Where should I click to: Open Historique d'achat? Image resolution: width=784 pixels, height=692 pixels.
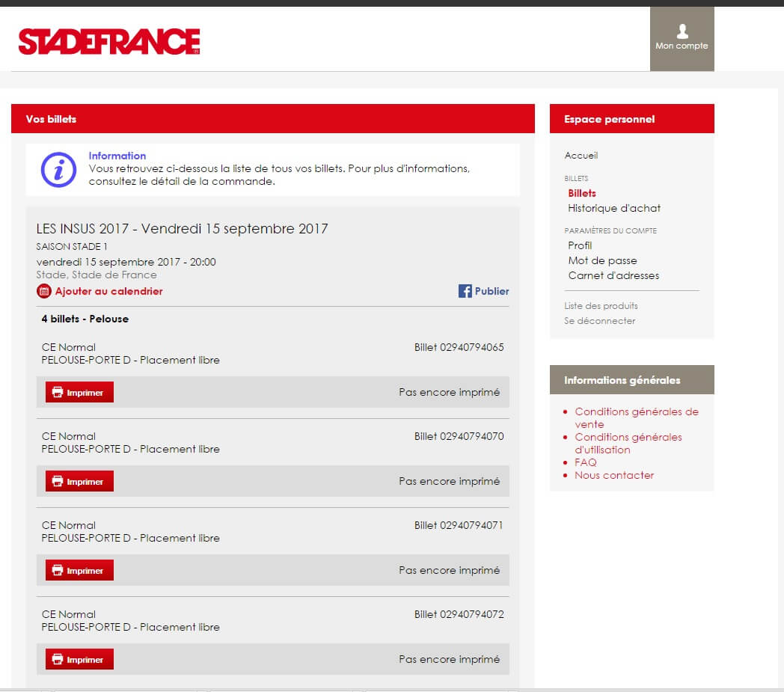(x=614, y=208)
